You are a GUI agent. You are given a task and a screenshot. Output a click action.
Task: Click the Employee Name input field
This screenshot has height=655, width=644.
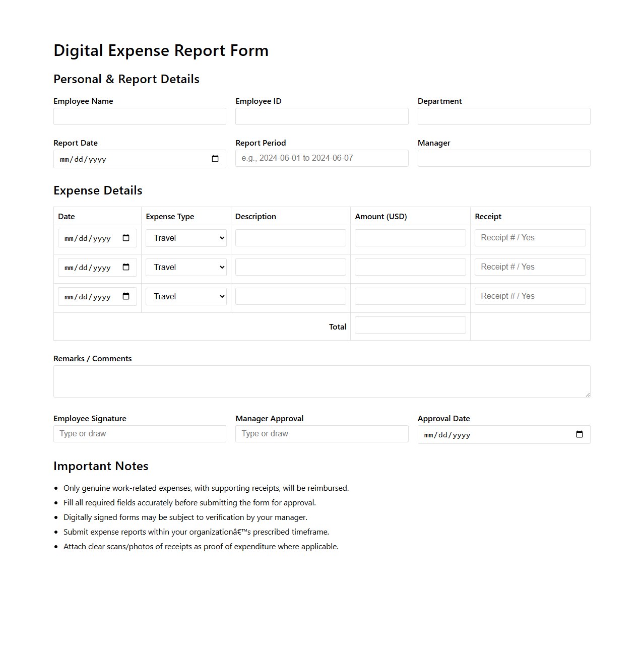pos(140,116)
